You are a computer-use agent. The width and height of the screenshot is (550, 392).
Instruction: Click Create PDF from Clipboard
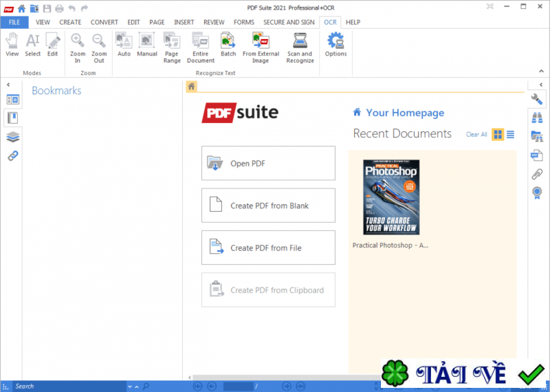coord(268,290)
